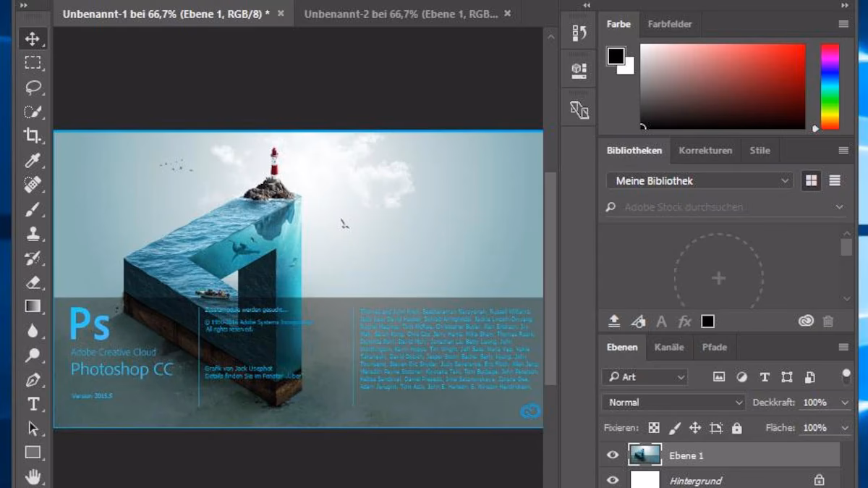
Task: Select the Move tool
Action: pyautogui.click(x=33, y=38)
